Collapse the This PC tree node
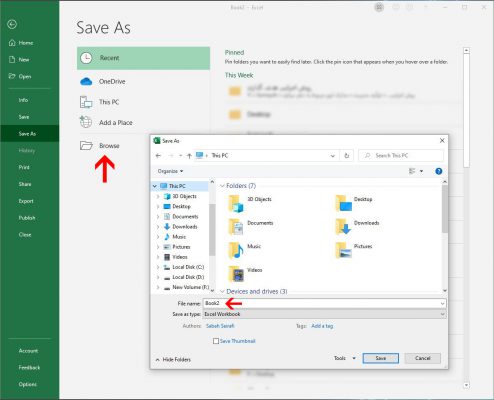The width and height of the screenshot is (494, 400). (155, 186)
